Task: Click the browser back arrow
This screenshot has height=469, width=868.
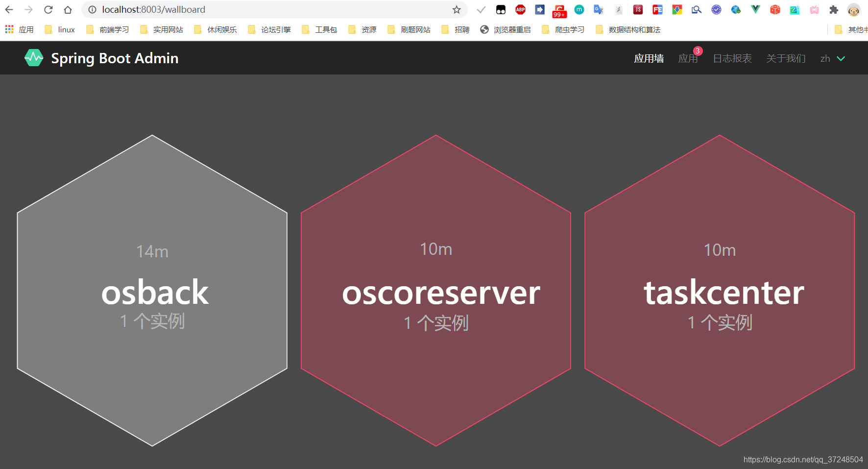Action: click(9, 9)
